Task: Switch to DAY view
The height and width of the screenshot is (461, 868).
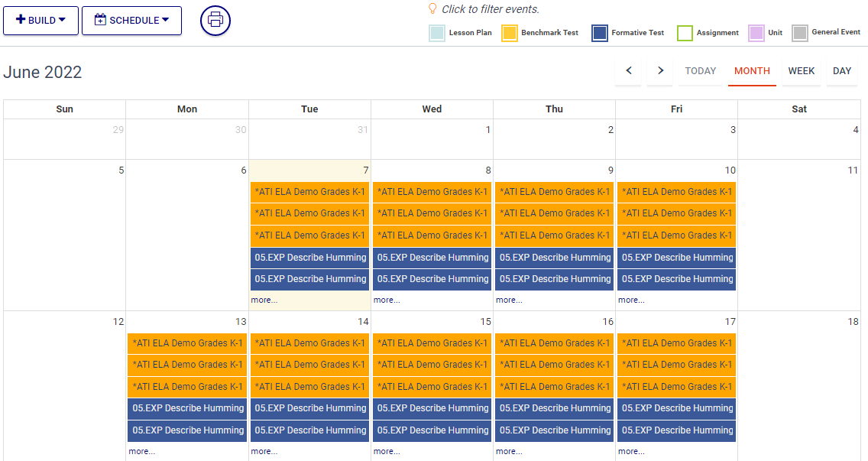Action: point(841,71)
